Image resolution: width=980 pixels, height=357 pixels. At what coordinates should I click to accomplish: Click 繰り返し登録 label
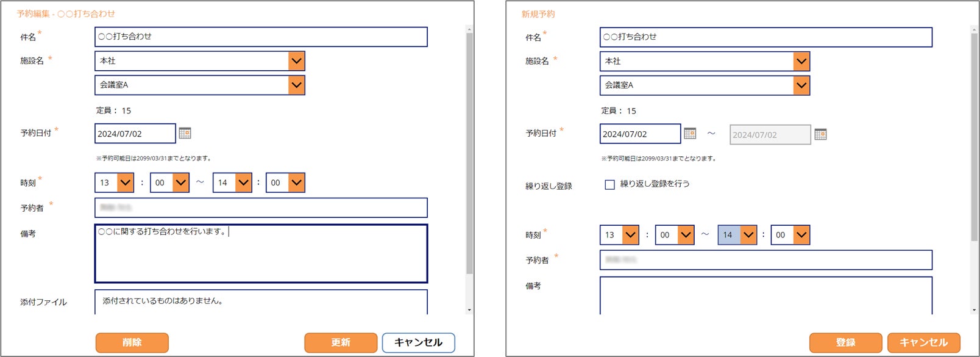[549, 186]
